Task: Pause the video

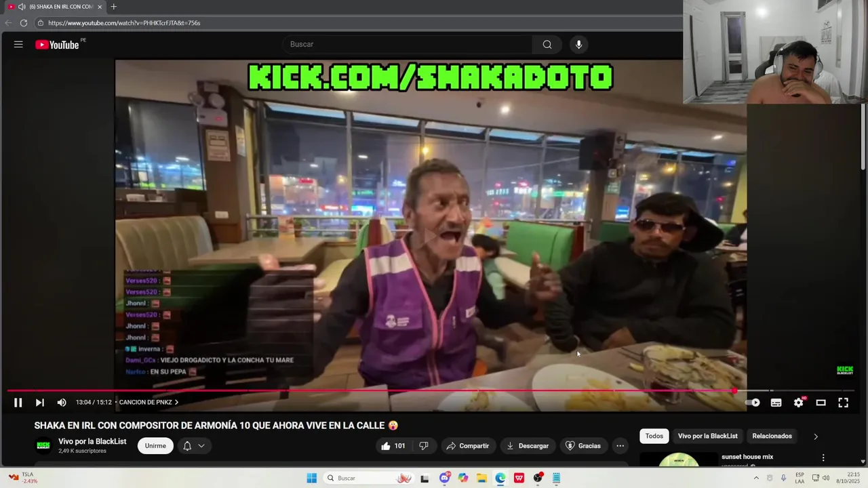Action: point(18,403)
